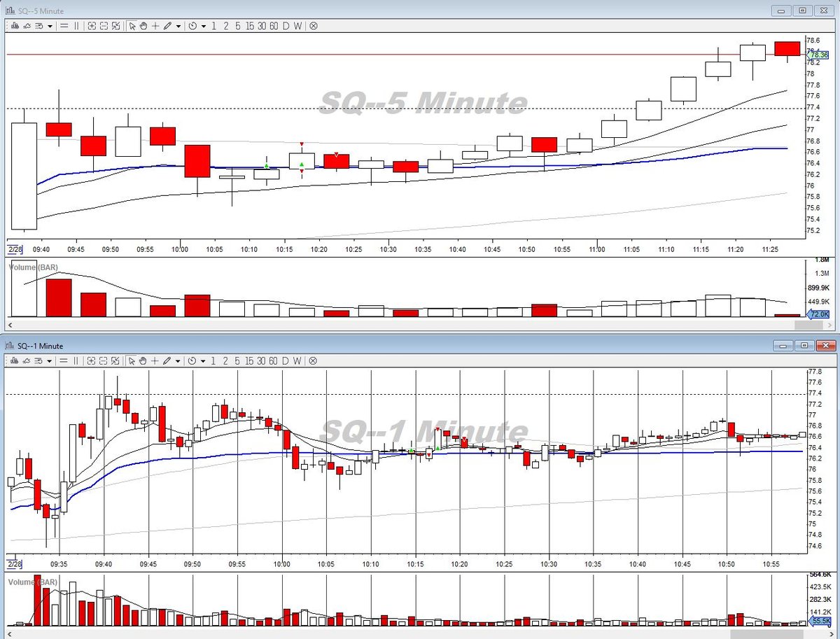
Task: Click the zoom-out icon in SQ--1 Minute toolbar
Action: tap(104, 361)
